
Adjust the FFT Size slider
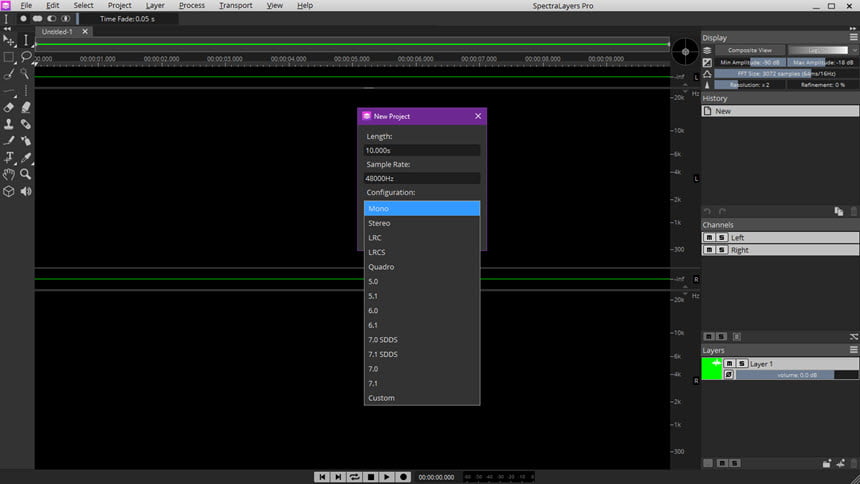click(786, 74)
